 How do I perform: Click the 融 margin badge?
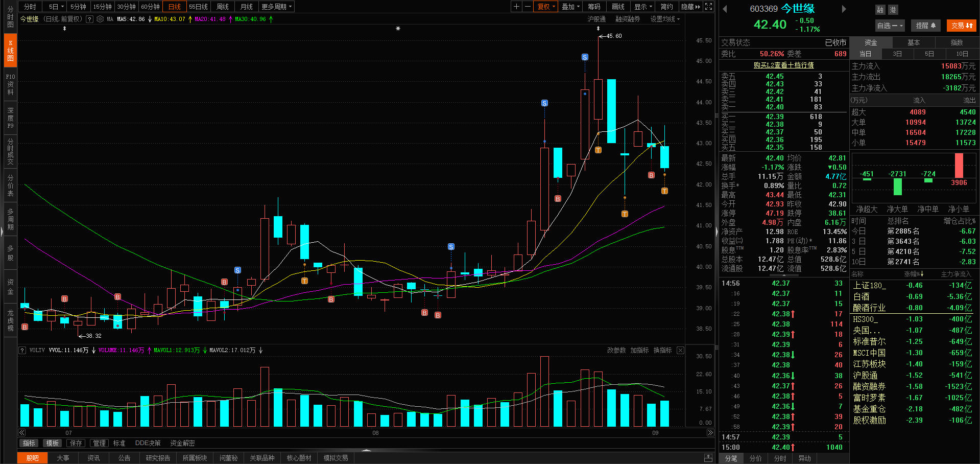[880, 10]
